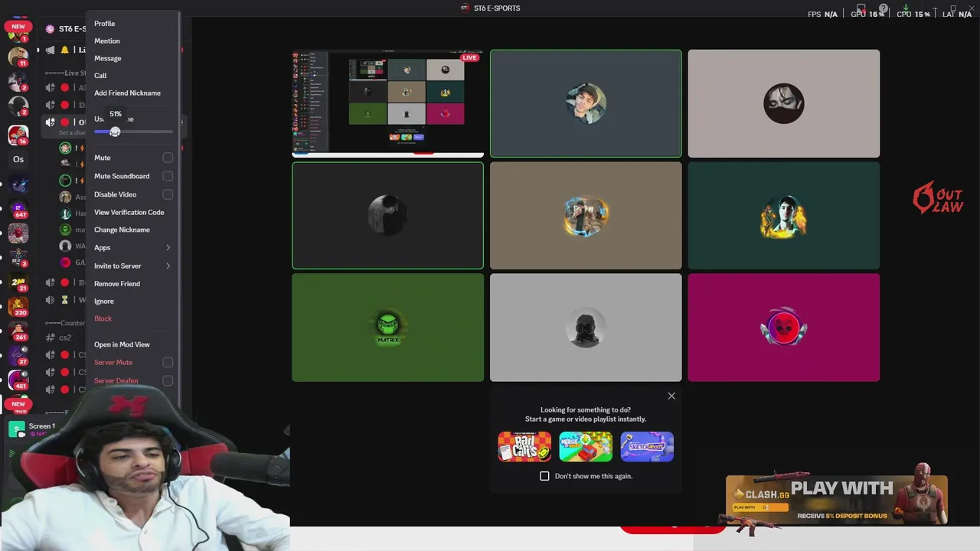Adjust the user volume slider at 51%
Image resolution: width=980 pixels, height=551 pixels.
tap(115, 132)
